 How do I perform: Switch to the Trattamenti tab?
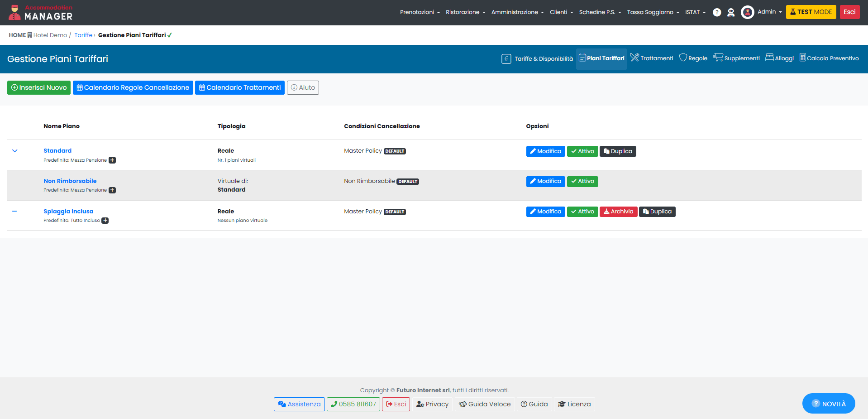652,58
